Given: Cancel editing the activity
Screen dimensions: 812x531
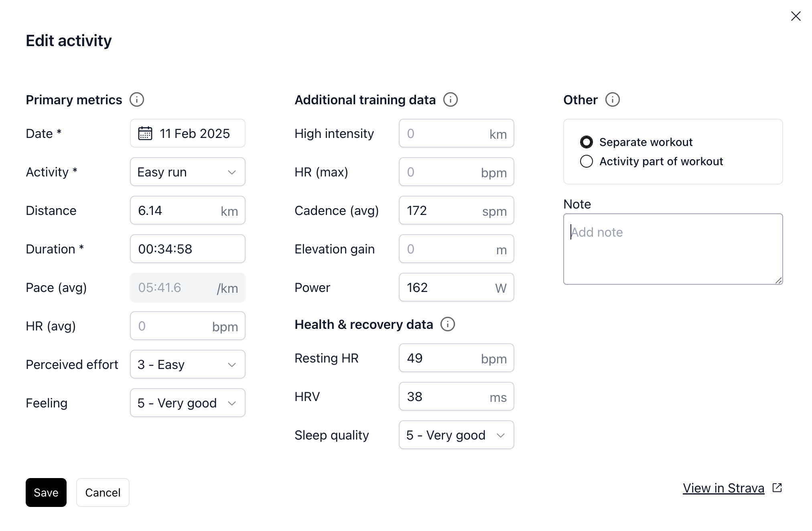Looking at the screenshot, I should point(103,492).
